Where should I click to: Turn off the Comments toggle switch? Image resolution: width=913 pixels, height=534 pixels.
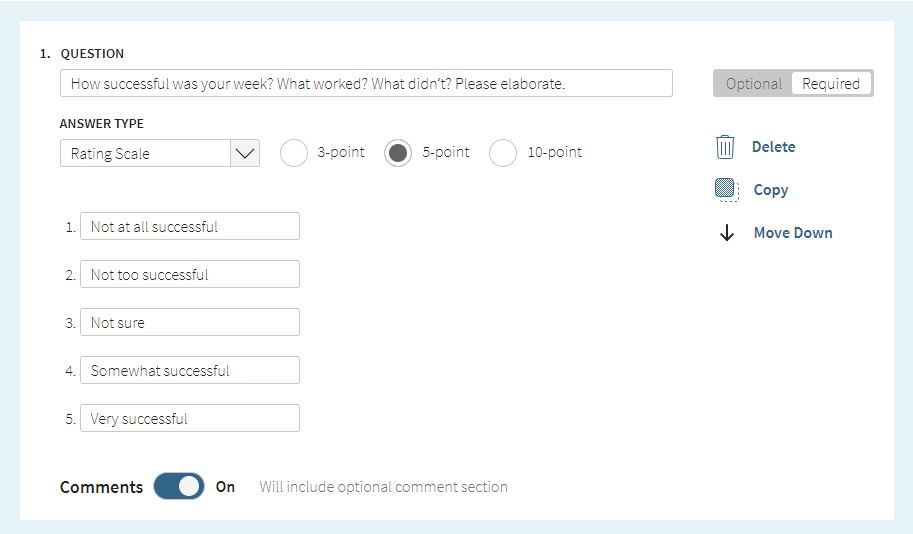tap(179, 487)
